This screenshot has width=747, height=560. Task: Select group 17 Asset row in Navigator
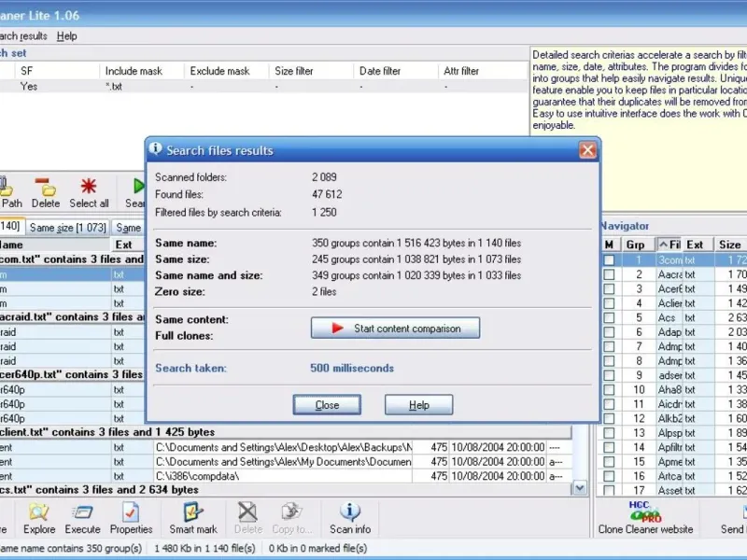point(673,490)
